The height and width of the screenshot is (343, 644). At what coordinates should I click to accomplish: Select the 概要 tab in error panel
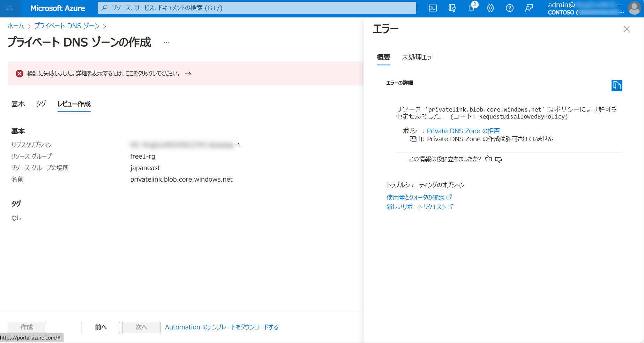383,57
